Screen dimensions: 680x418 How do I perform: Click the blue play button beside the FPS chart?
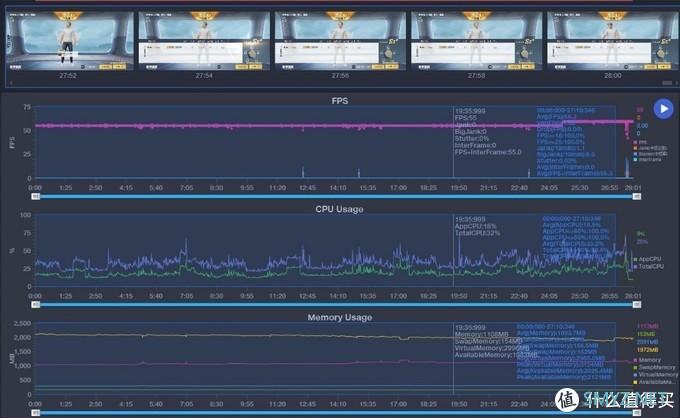[664, 109]
